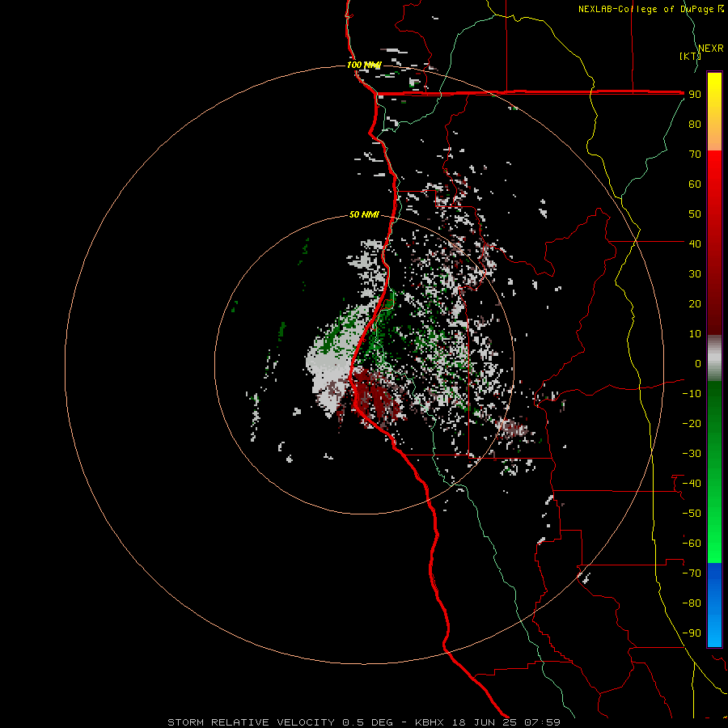This screenshot has width=728, height=728.
Task: Click the -70 value on velocity scale
Action: [x=692, y=574]
